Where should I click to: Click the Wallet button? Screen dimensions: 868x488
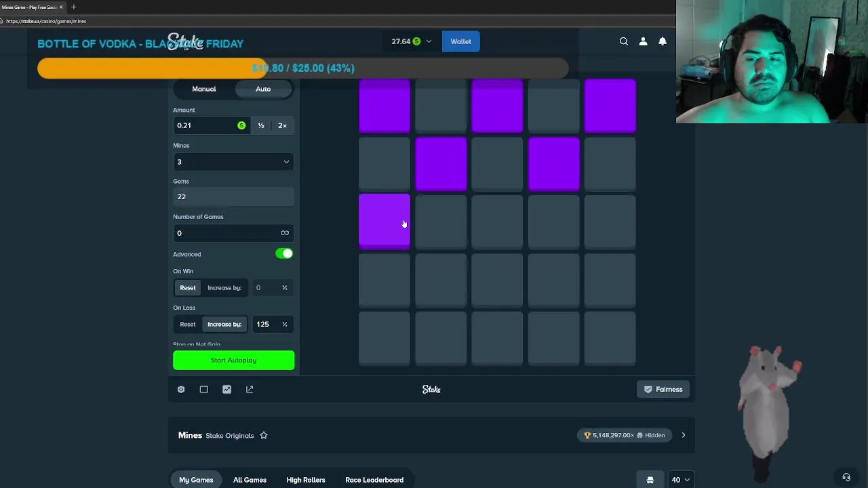click(x=461, y=41)
